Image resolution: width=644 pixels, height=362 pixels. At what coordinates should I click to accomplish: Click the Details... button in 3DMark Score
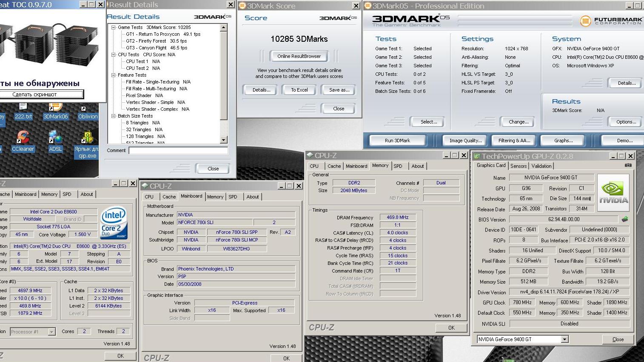261,90
